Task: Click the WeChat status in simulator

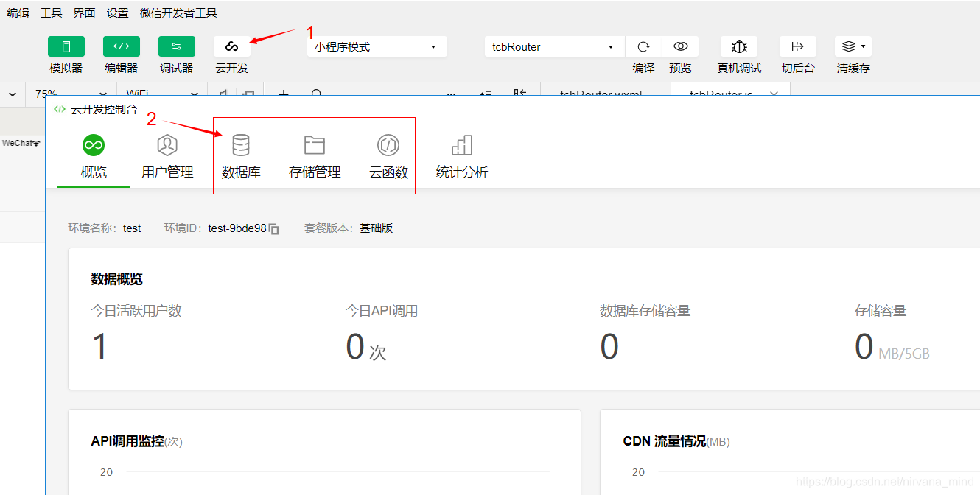Action: 18,143
